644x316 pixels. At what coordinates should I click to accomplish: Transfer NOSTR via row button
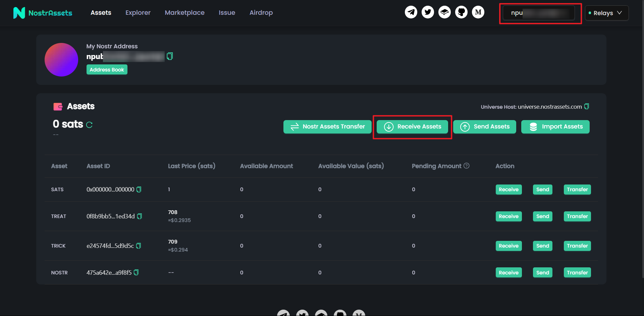[x=577, y=273]
